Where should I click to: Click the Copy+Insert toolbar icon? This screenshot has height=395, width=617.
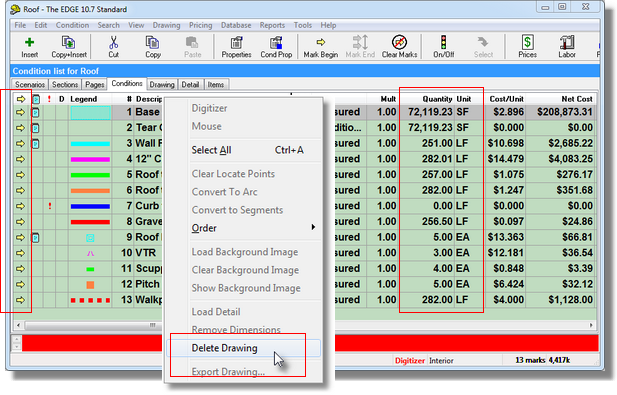pos(69,47)
